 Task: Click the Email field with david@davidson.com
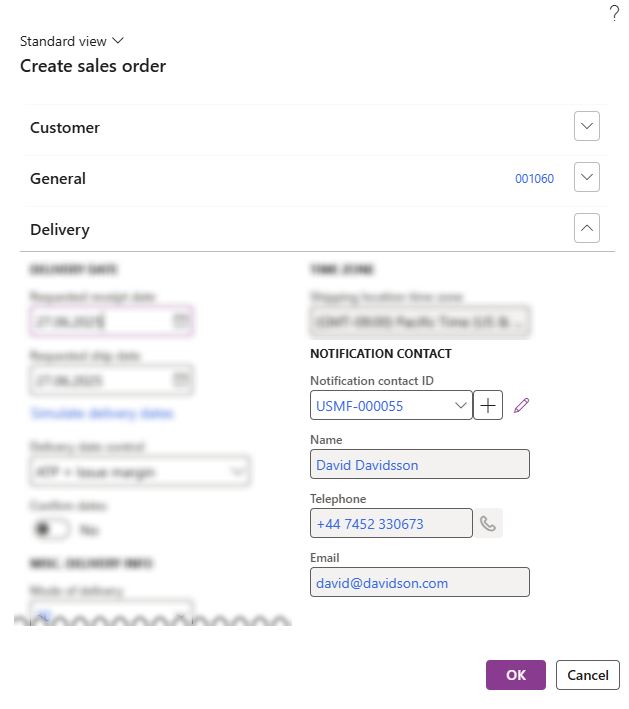tap(419, 582)
